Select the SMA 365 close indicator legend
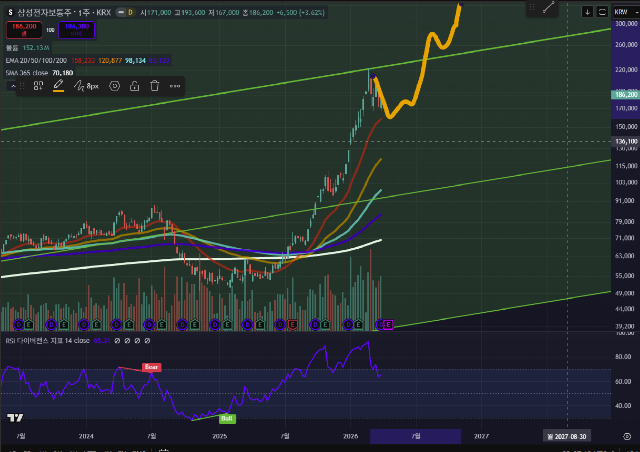 pyautogui.click(x=27, y=73)
